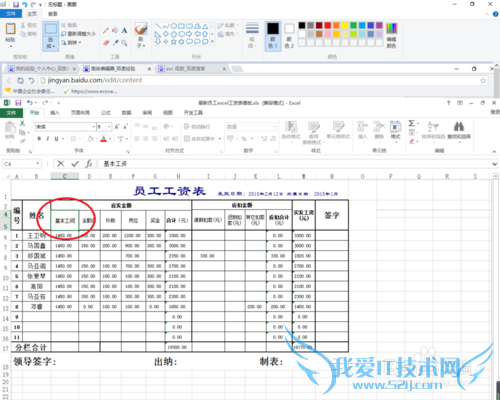Click Sort and Filter icon in Excel
500x400 pixels.
pyautogui.click(x=433, y=127)
